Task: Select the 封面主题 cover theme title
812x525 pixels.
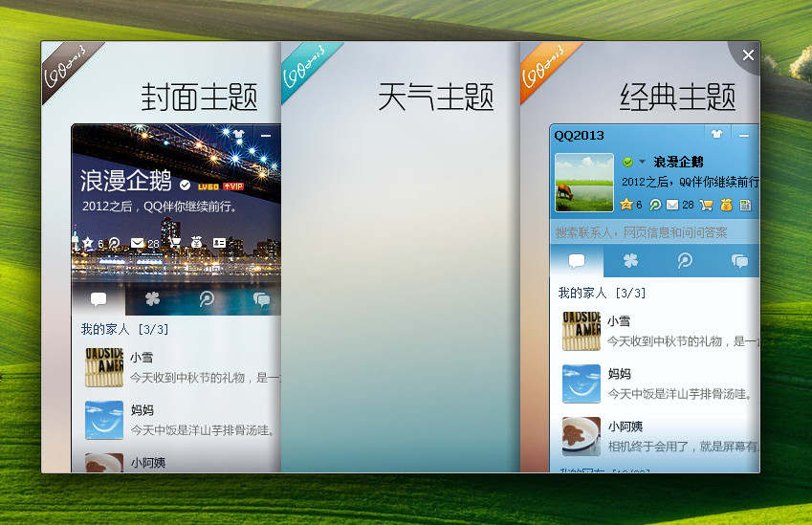Action: [x=199, y=97]
